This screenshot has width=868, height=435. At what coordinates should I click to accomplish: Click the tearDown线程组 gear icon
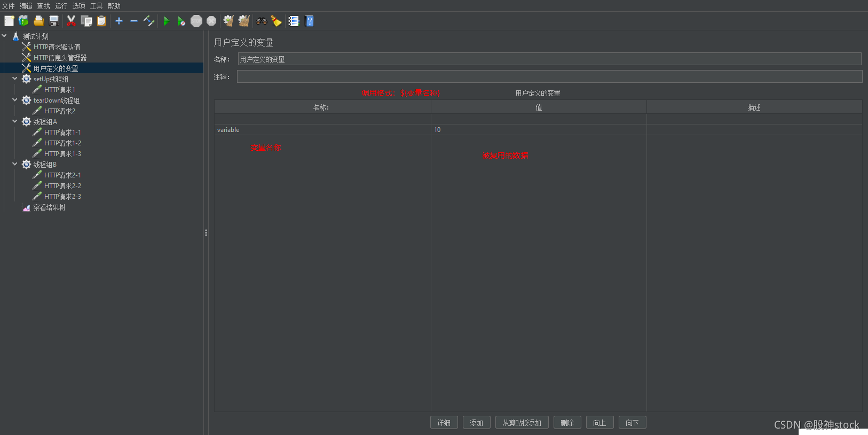[26, 100]
